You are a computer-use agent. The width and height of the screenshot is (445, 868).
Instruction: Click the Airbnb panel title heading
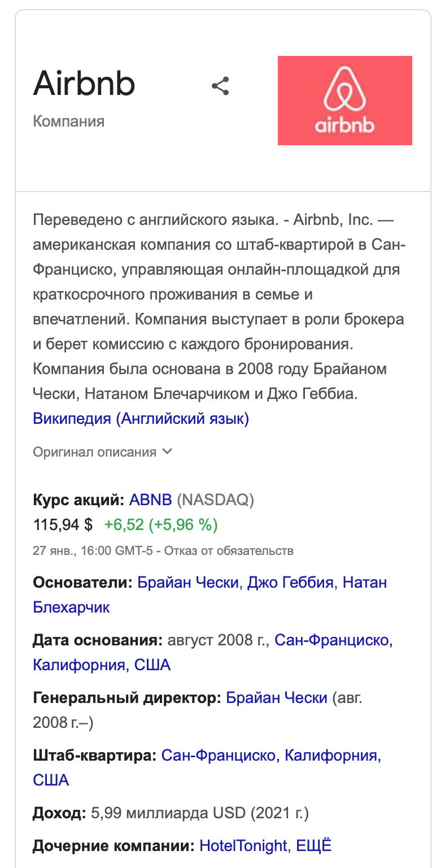tap(85, 84)
